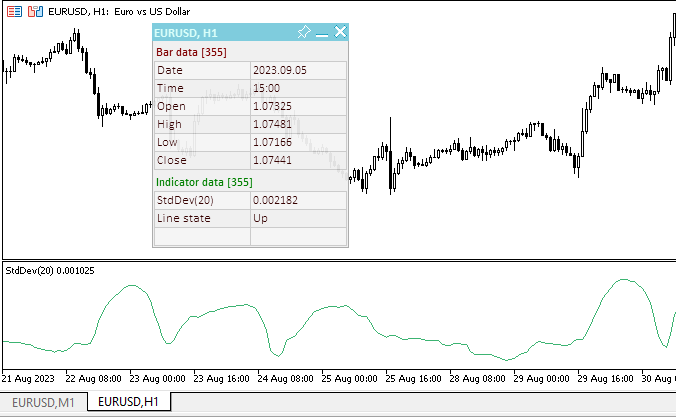Click the 'StdDev(20) 0.001025' subwindow label

click(50, 271)
